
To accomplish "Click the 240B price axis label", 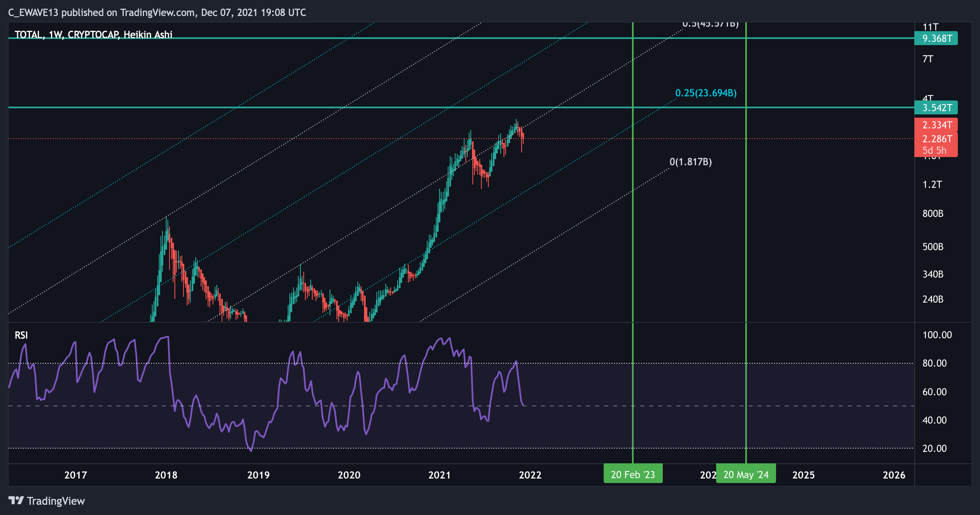I will click(x=933, y=299).
